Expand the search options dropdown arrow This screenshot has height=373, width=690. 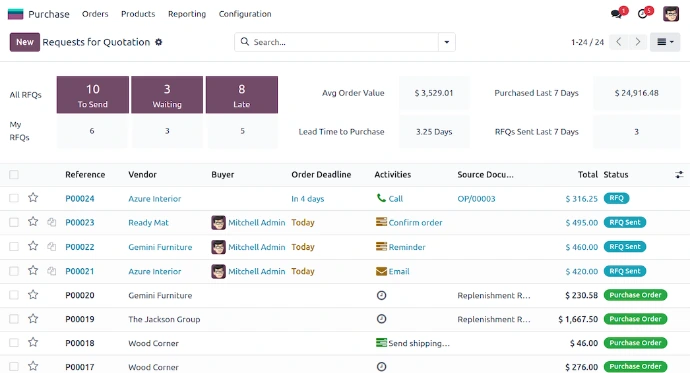(x=447, y=42)
